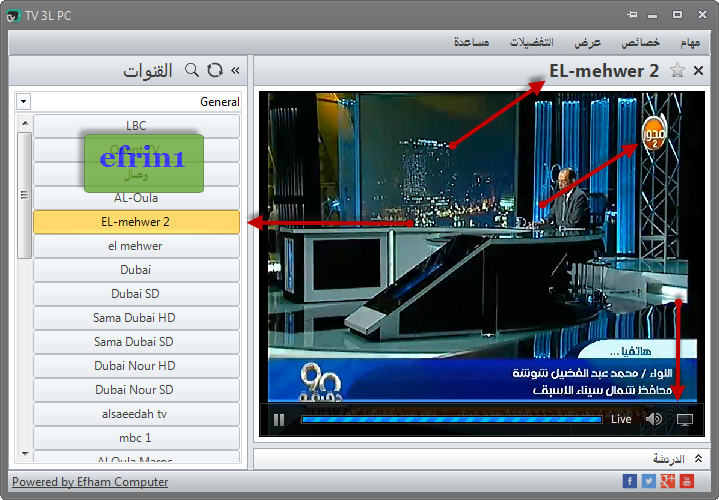Open the channel search magnifier icon

(x=192, y=70)
